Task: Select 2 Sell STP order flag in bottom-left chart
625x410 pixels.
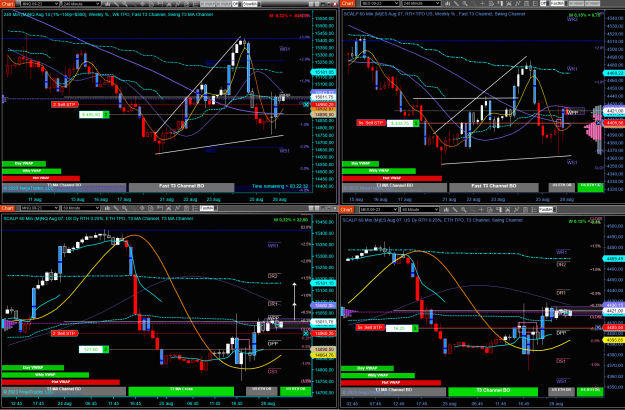Action: (65, 333)
